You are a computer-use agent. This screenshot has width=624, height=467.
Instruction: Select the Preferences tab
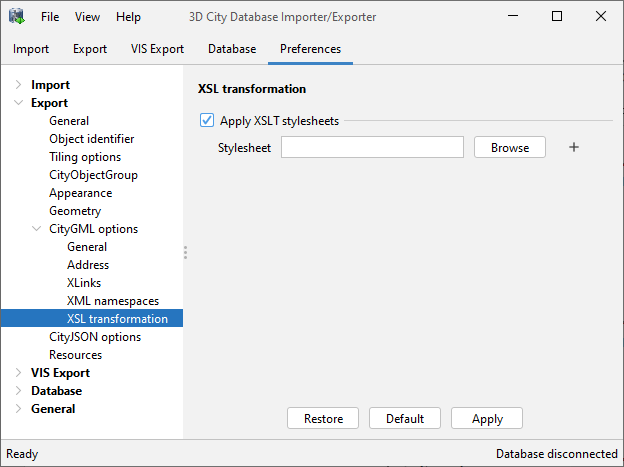click(310, 49)
